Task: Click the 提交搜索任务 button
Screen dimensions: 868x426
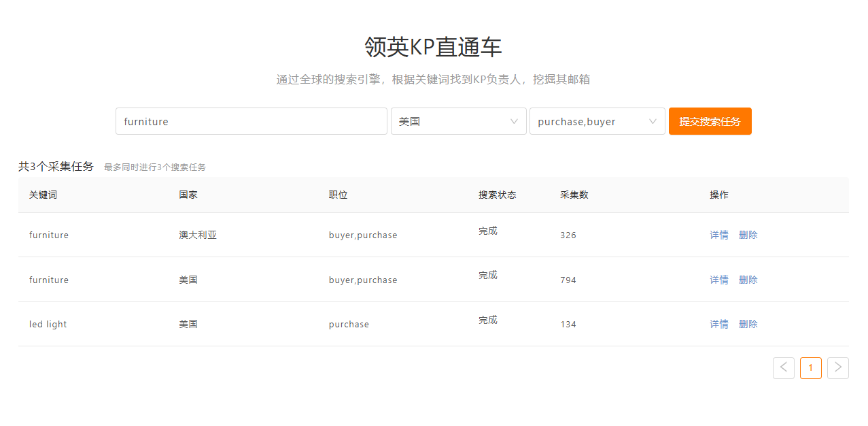Action: click(710, 121)
